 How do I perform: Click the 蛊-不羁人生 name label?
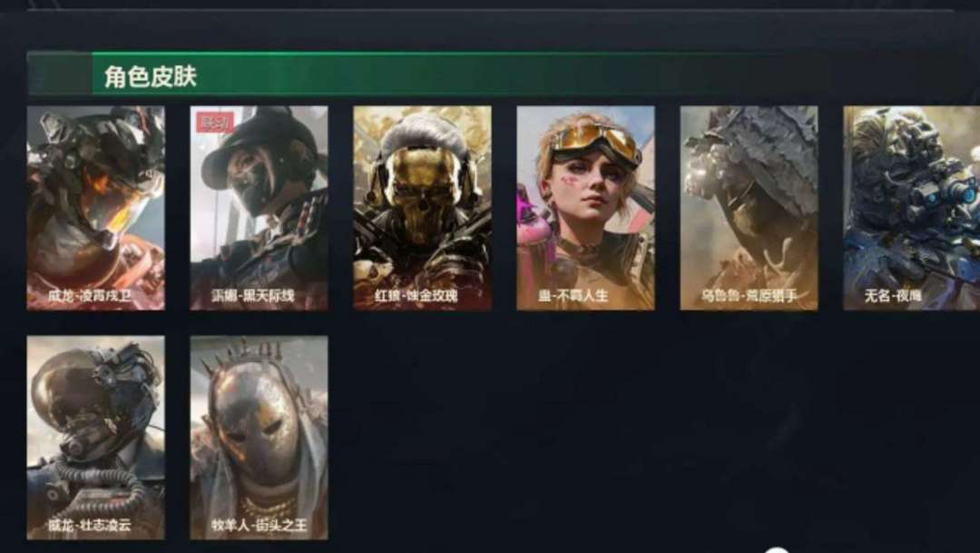(x=573, y=295)
